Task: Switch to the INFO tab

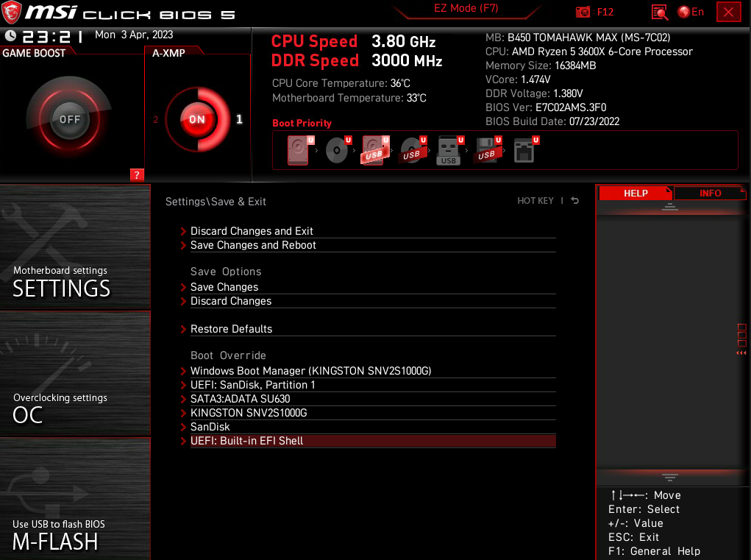Action: (x=710, y=193)
